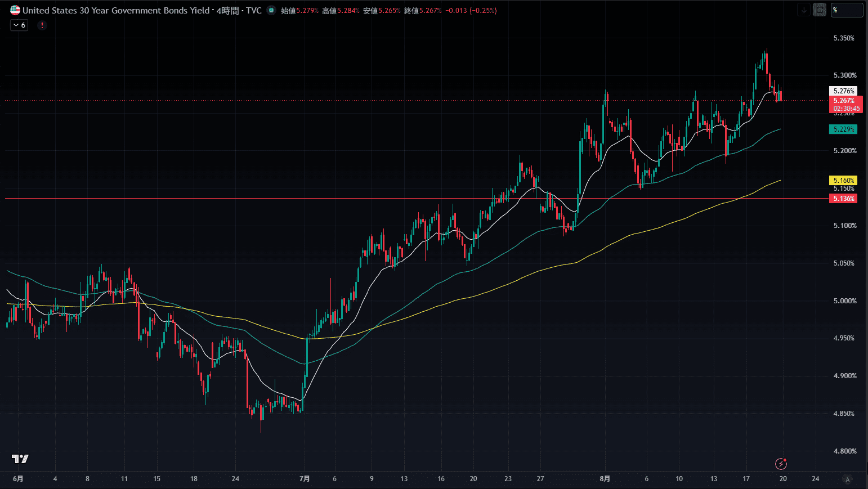Viewport: 868px width, 489px height.
Task: Click the 8月 month label on the time axis
Action: pos(605,479)
